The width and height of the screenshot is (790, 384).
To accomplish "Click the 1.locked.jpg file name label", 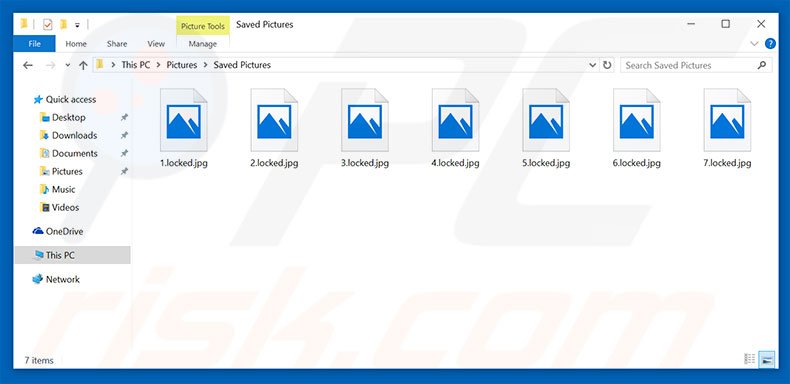I will pos(183,163).
